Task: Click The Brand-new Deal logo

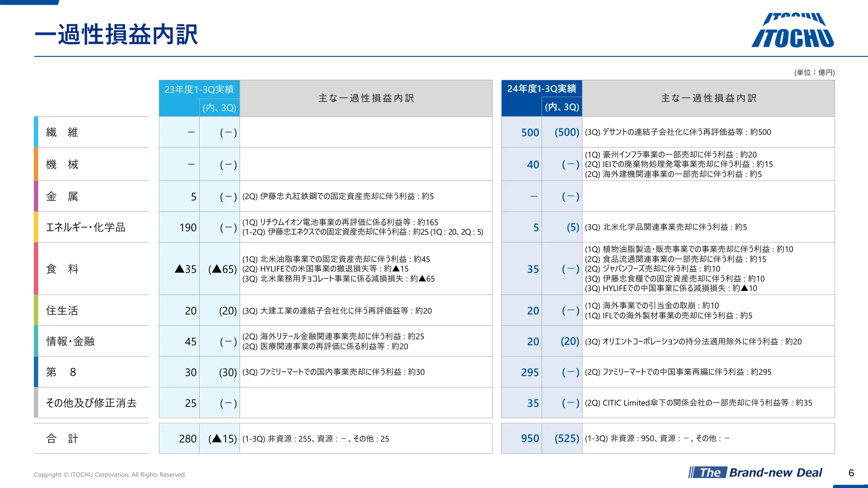Action: tap(756, 472)
